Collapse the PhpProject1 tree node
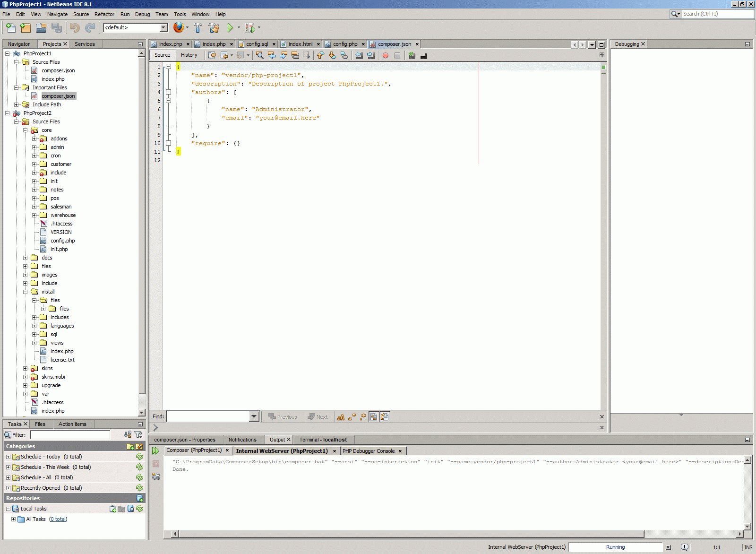The image size is (756, 554). click(8, 53)
